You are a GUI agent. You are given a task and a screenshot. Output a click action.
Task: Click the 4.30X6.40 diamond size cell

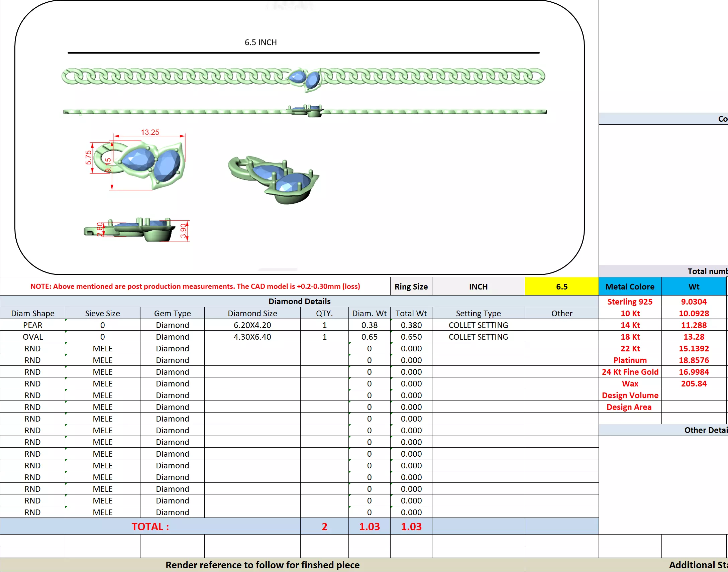click(x=252, y=337)
